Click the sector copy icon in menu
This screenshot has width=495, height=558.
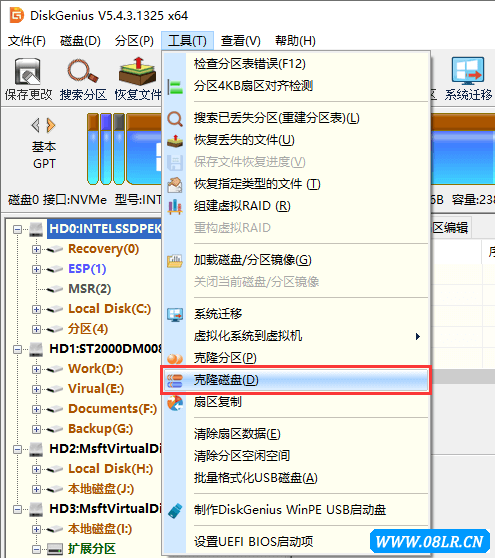[175, 403]
